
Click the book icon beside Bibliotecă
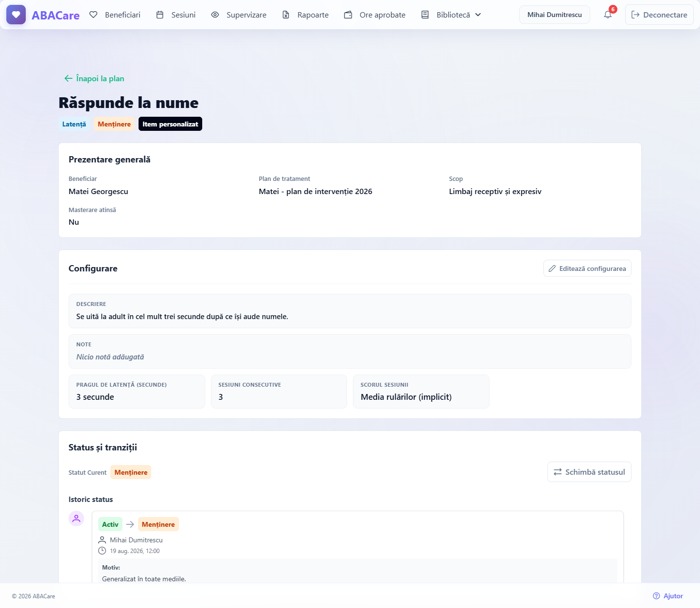(x=425, y=15)
